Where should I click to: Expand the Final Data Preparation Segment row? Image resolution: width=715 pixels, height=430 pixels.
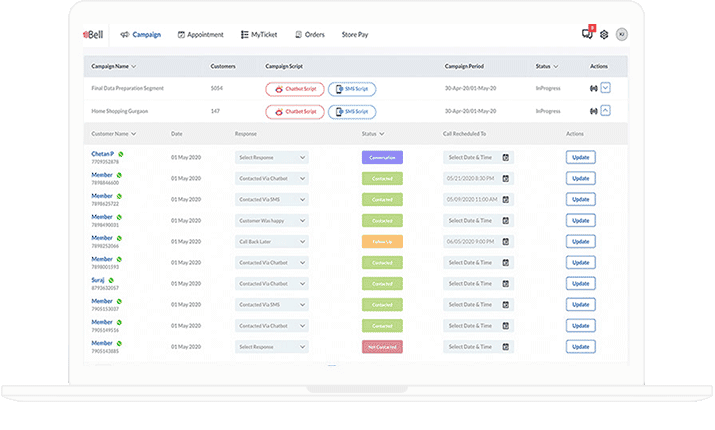(605, 88)
